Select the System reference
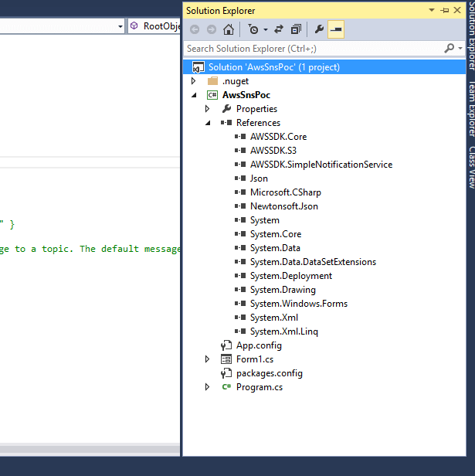475x476 pixels. 265,220
